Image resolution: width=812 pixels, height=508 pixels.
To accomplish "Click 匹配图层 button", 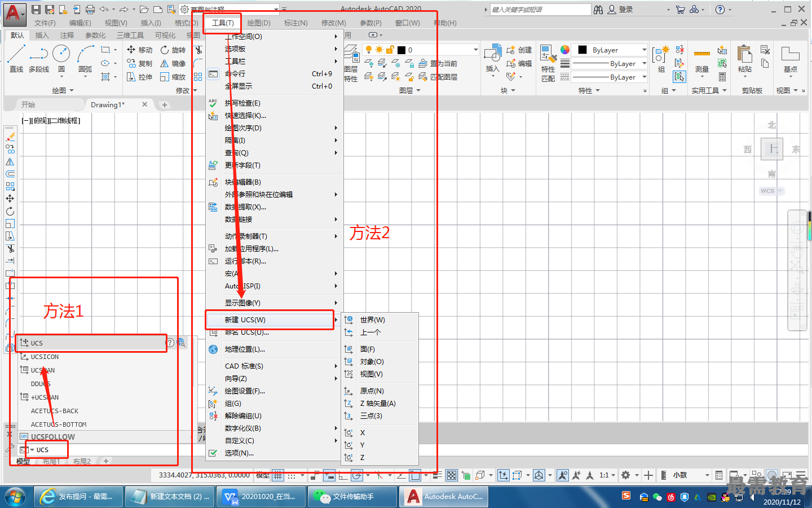I will click(x=438, y=77).
